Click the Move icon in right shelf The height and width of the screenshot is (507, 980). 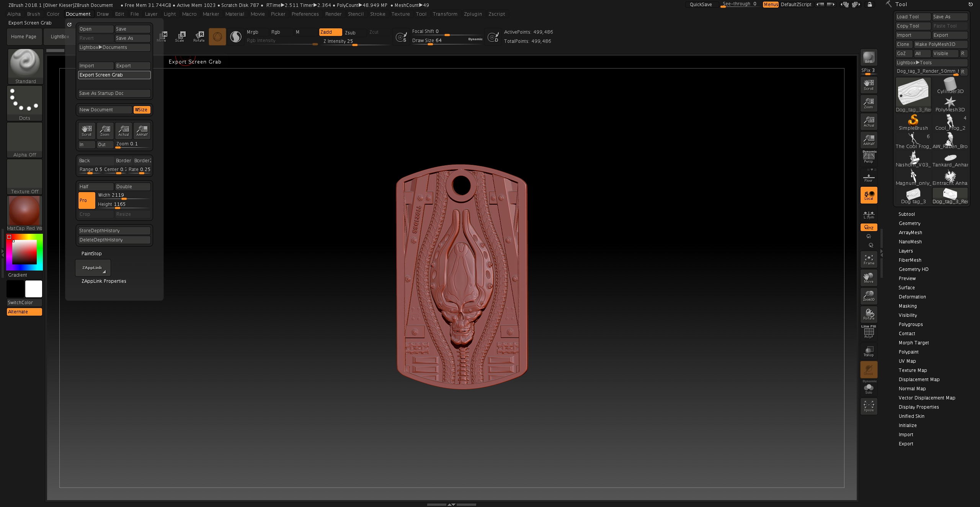(x=869, y=278)
